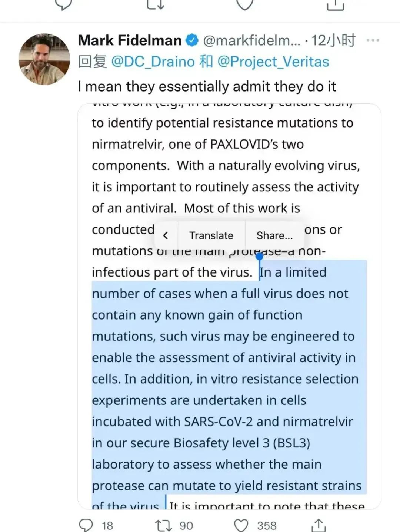Click the @markfidelm... username handle
This screenshot has height=532, width=400.
pyautogui.click(x=251, y=40)
